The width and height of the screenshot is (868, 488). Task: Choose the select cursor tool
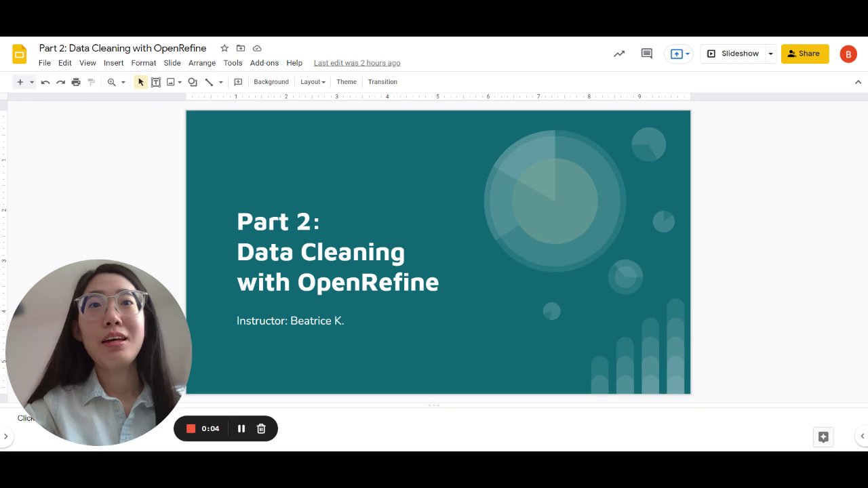point(140,82)
